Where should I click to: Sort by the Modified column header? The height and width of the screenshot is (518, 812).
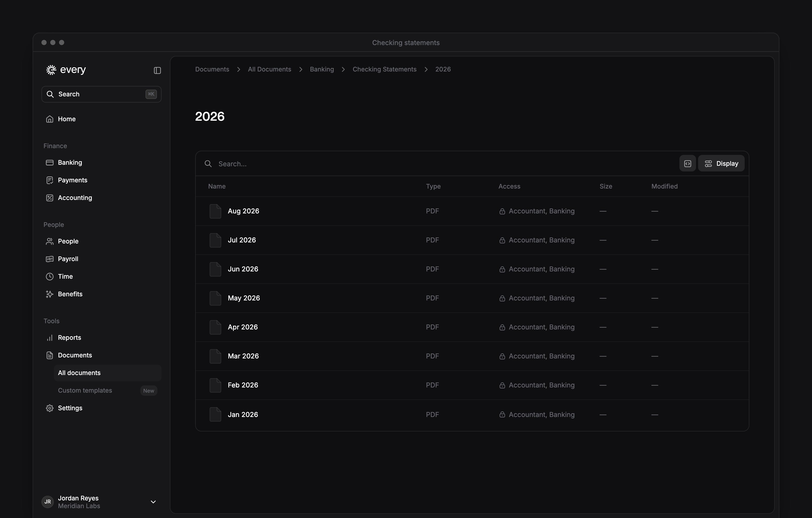tap(664, 186)
